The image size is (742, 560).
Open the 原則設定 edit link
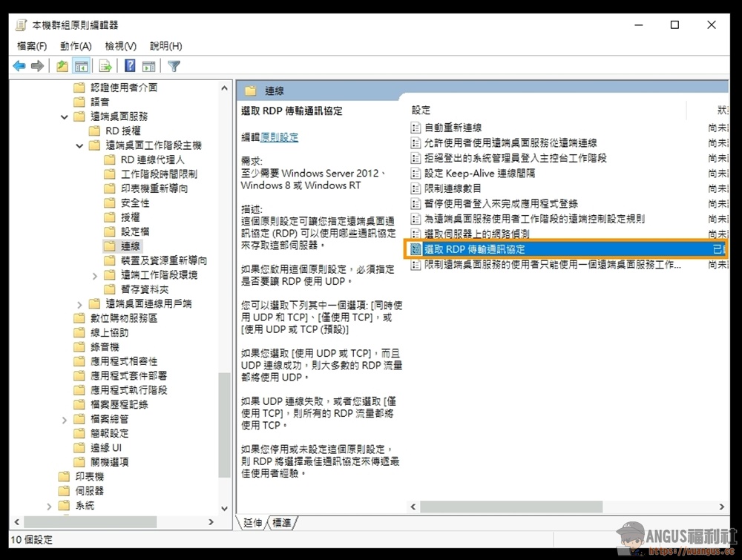click(279, 137)
